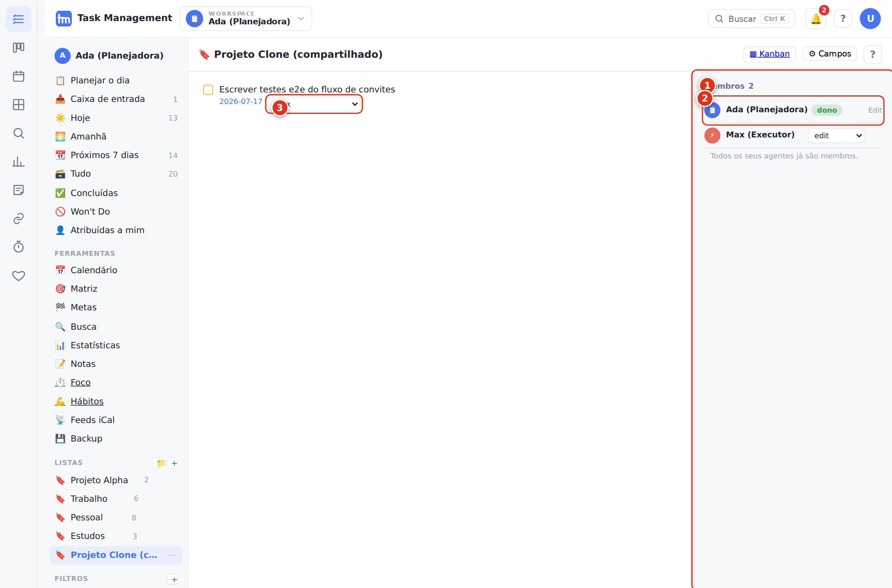
Task: Select the Hoje view
Action: (116, 118)
